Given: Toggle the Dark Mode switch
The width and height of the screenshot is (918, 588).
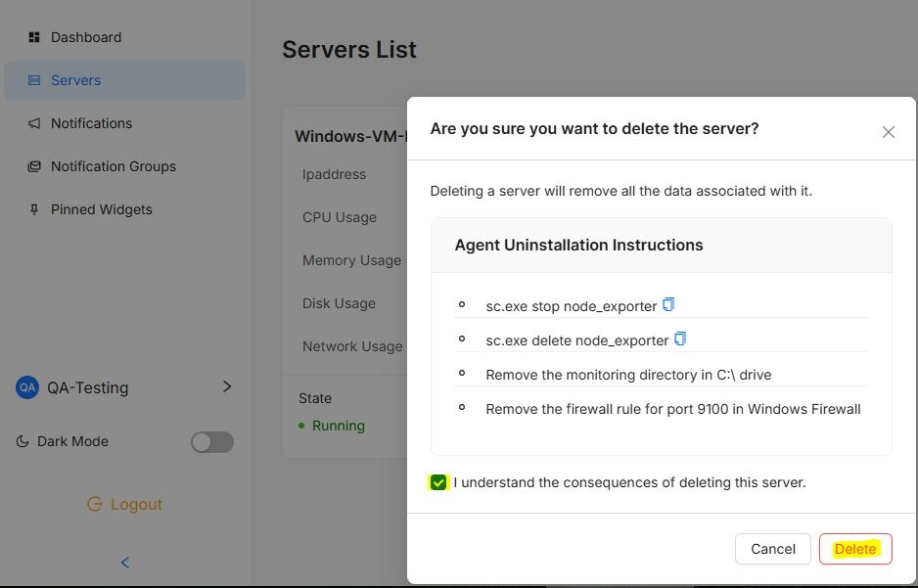Looking at the screenshot, I should (x=212, y=442).
